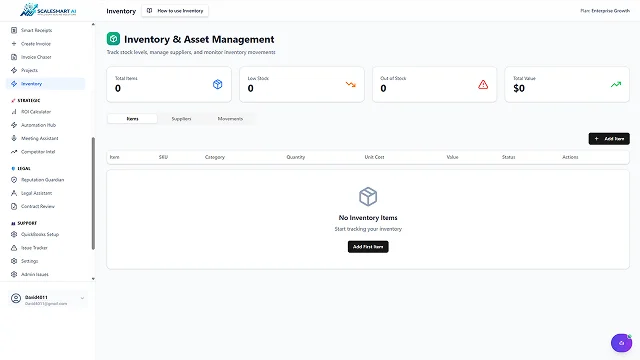Click the Automation Hub lightning icon
Viewport: 640px width, 360px height.
click(14, 125)
